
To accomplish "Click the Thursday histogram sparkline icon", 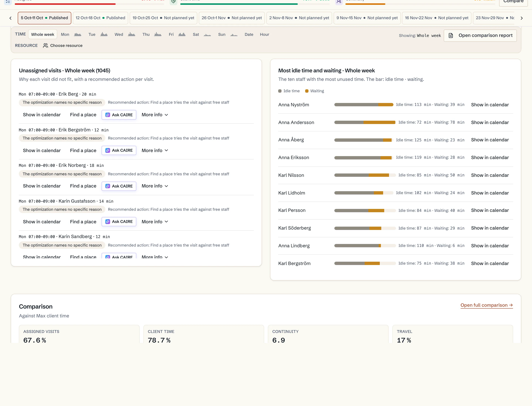I will tap(158, 35).
